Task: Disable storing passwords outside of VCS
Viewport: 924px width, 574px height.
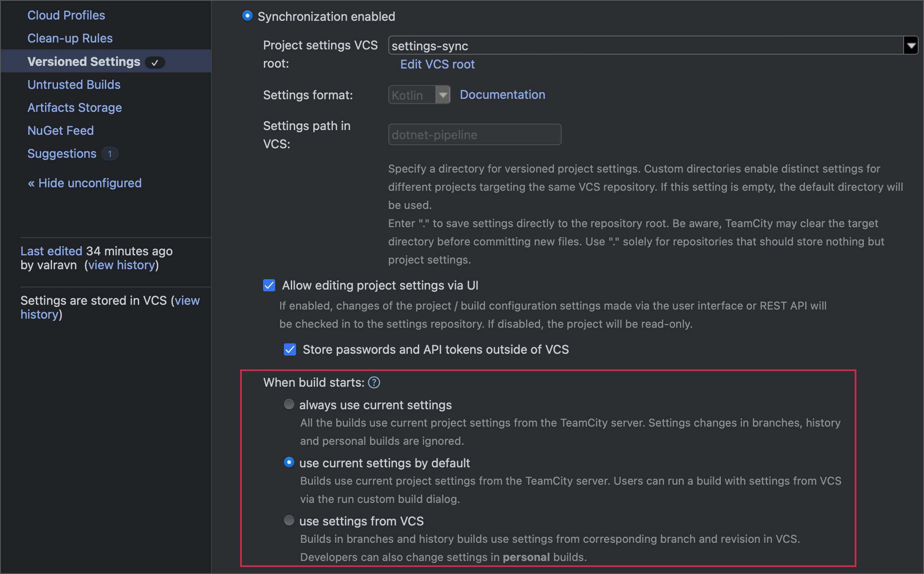Action: [290, 349]
